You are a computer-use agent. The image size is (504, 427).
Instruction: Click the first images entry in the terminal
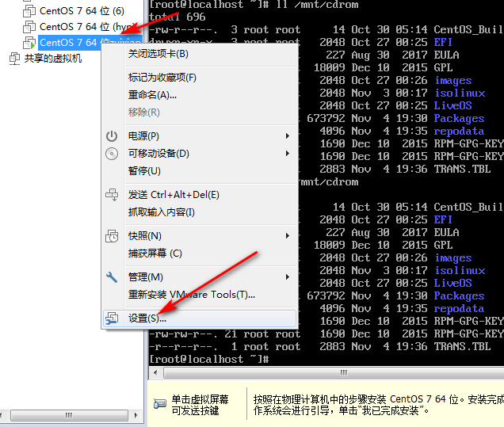point(453,80)
